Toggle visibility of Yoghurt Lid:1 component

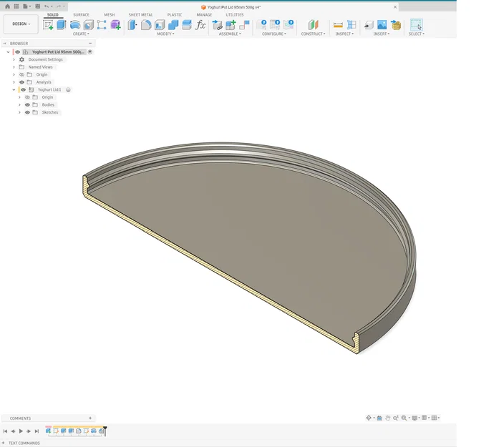click(x=23, y=89)
